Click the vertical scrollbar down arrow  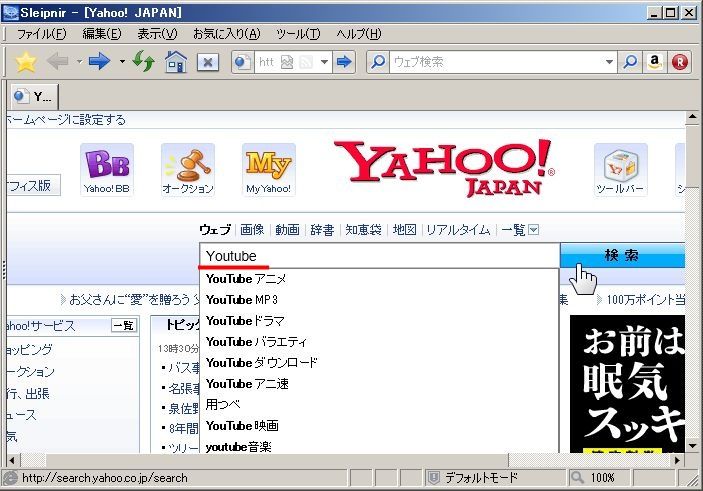coord(692,446)
